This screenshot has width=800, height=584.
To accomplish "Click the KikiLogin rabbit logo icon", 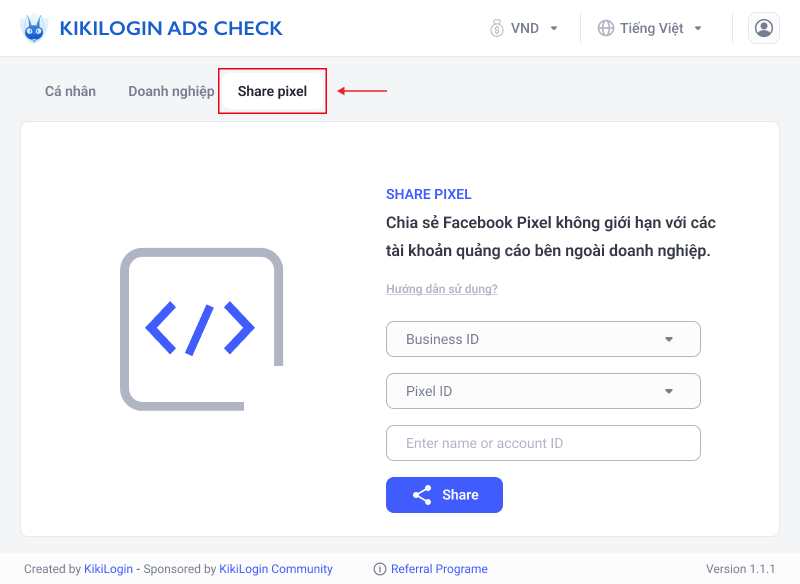I will pyautogui.click(x=34, y=28).
